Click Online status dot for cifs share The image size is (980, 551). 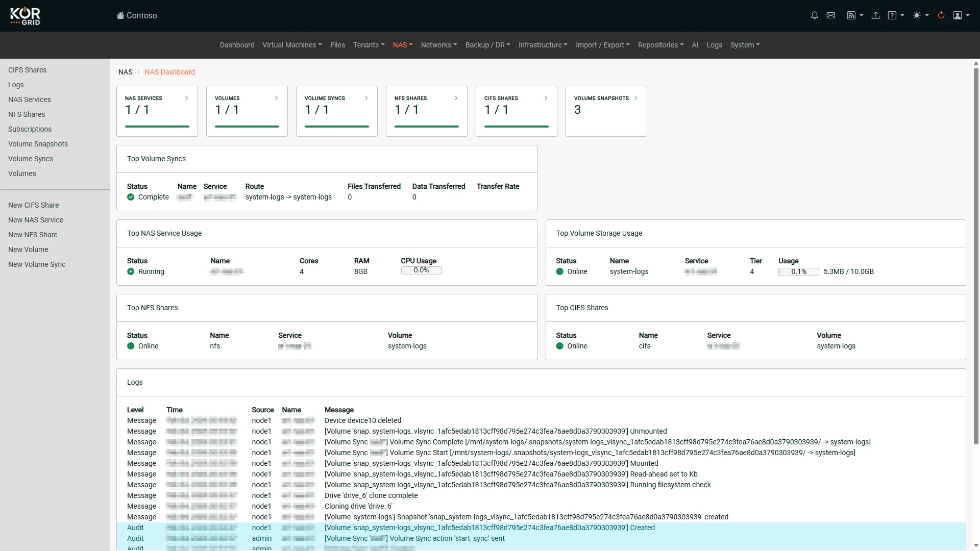[x=559, y=346]
